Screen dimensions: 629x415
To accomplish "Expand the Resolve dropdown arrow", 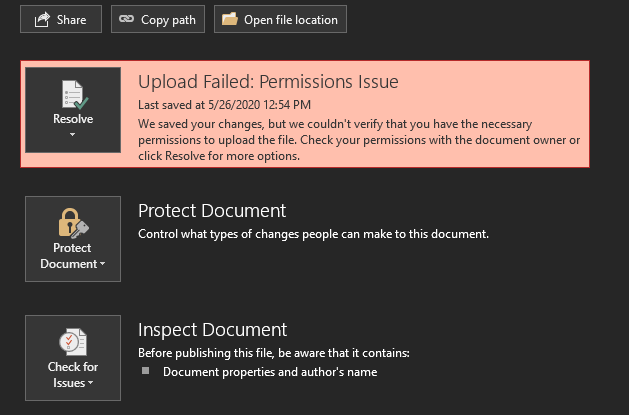I will pos(72,133).
